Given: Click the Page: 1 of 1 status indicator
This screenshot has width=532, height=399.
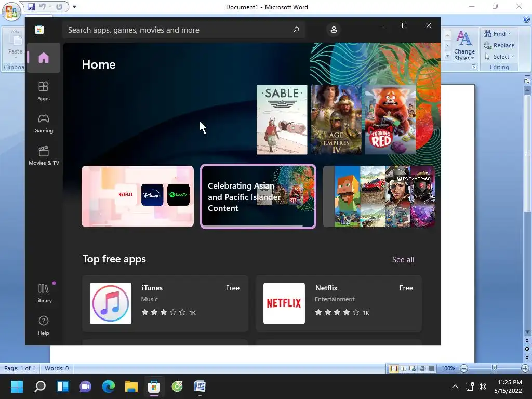Looking at the screenshot, I should [x=20, y=368].
